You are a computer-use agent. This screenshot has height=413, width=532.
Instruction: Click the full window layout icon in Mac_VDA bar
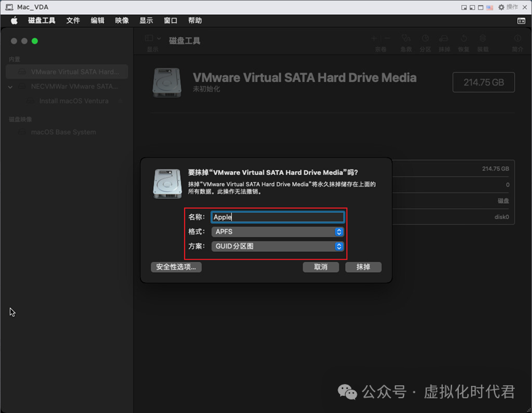(x=481, y=7)
